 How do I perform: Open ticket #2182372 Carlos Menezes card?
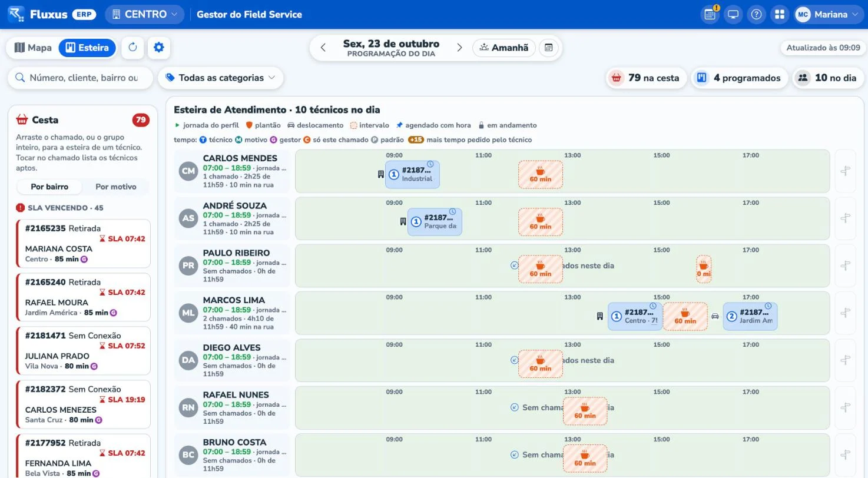coord(83,404)
